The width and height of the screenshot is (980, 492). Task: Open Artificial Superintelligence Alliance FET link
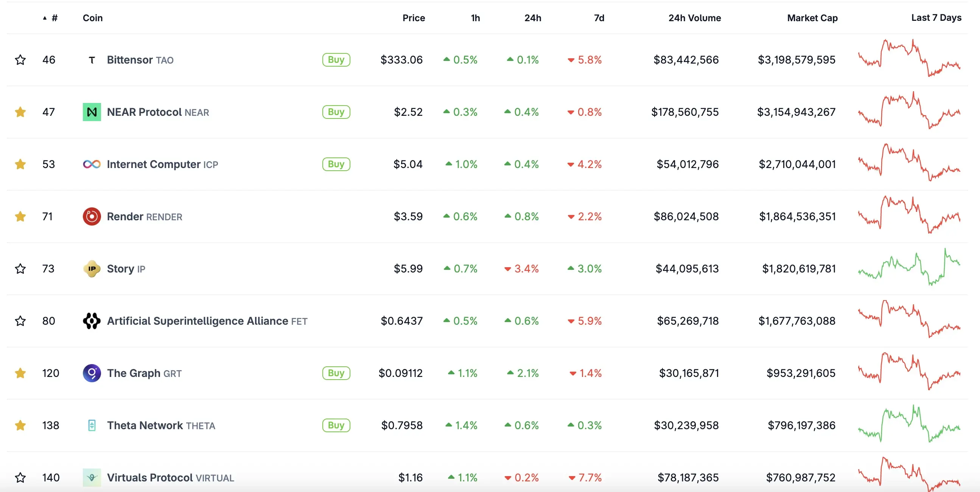pyautogui.click(x=207, y=321)
